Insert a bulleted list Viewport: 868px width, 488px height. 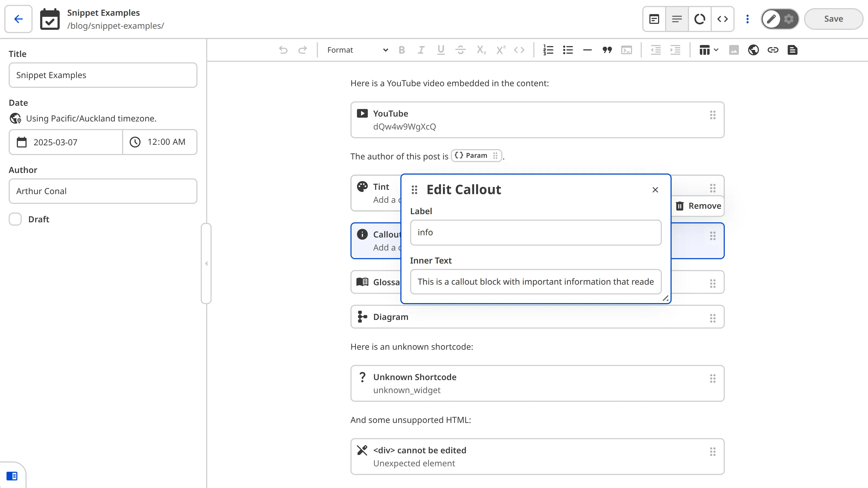point(568,50)
